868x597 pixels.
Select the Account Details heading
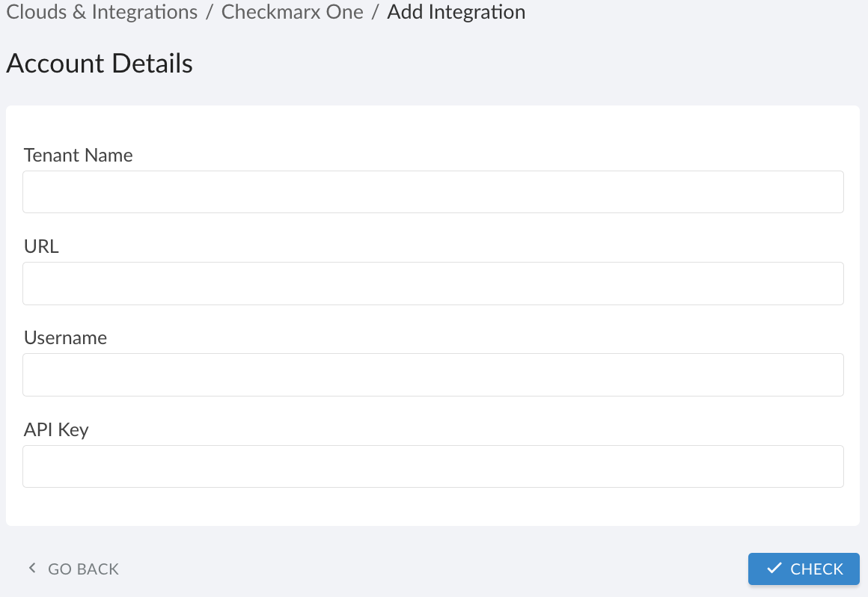[99, 64]
